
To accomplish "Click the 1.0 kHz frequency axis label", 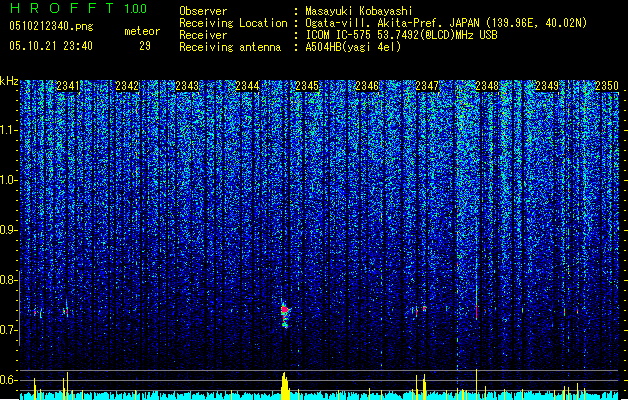I will pos(9,180).
